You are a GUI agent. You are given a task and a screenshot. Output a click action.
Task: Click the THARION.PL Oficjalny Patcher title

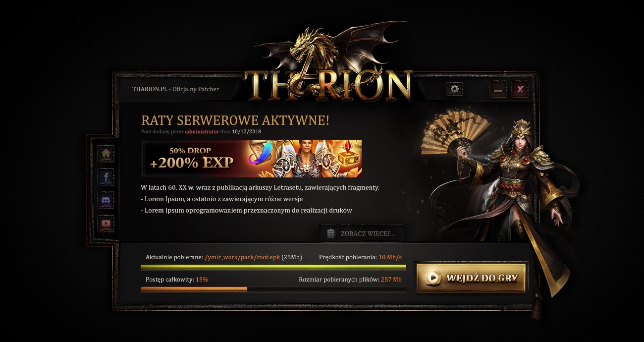(175, 89)
